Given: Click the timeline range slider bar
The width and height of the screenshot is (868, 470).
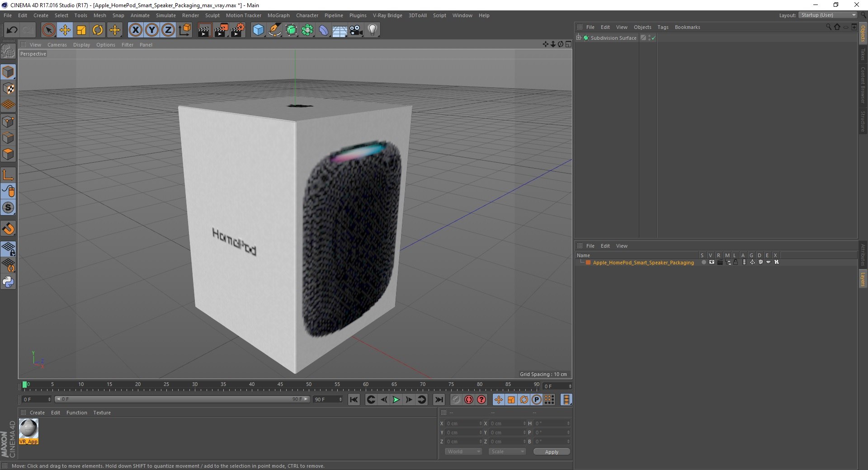Looking at the screenshot, I should click(x=182, y=399).
